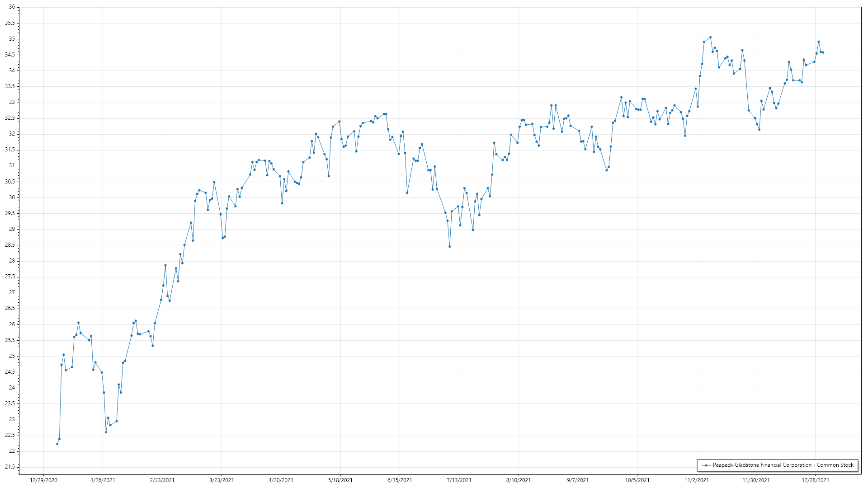868x488 pixels.
Task: Click the 11/2/2021 x-axis date label
Action: coord(696,480)
